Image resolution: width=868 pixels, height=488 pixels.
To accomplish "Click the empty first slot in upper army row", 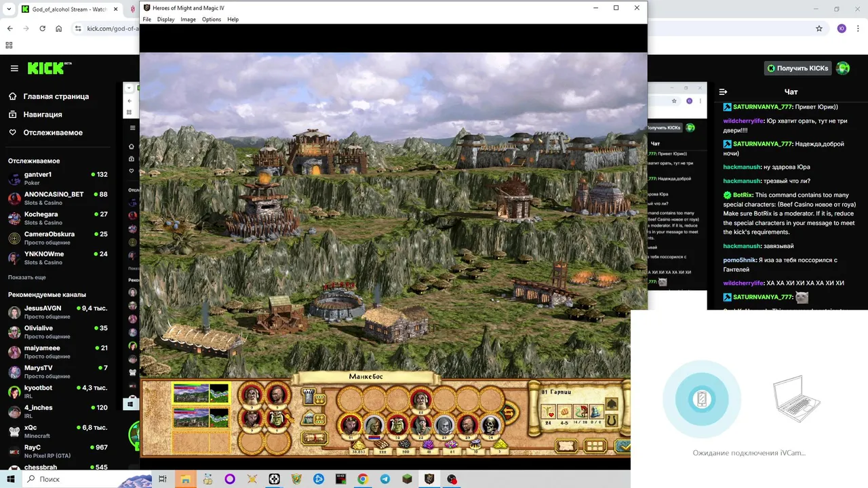I will [351, 399].
